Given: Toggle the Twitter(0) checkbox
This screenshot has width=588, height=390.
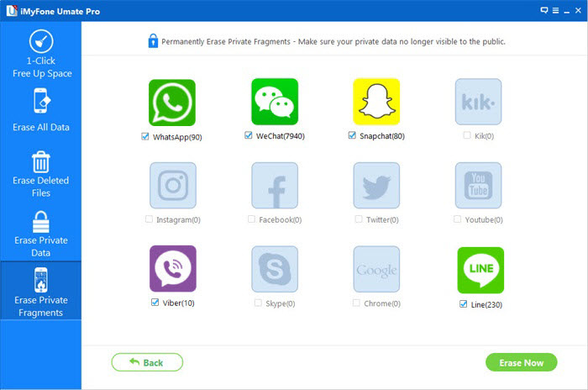Looking at the screenshot, I should click(359, 219).
